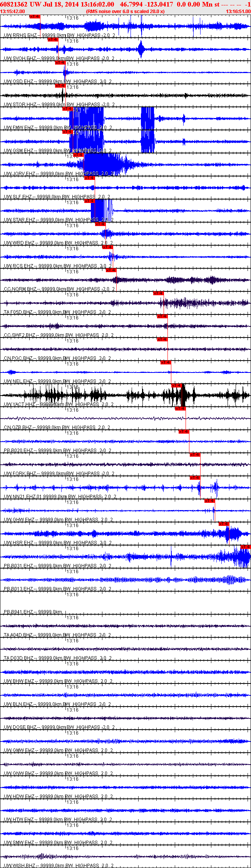
Task: Select the 'UW JORV EHZ' station label
Action: (x=20, y=174)
